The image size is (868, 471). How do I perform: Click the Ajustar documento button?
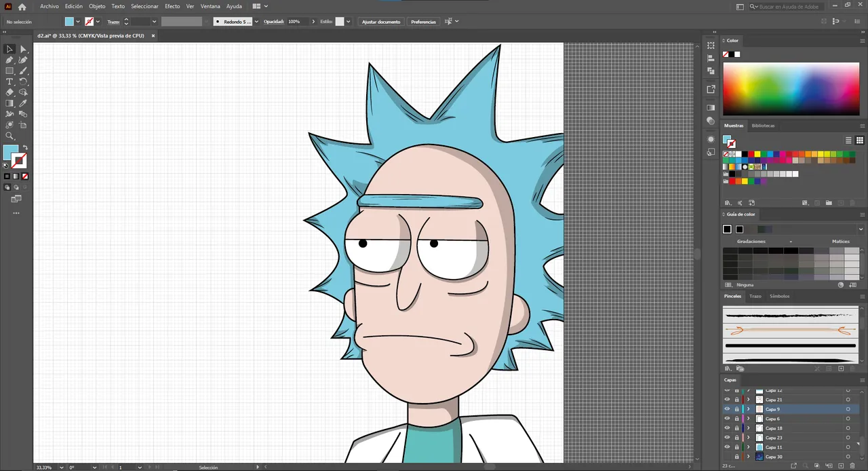tap(381, 22)
